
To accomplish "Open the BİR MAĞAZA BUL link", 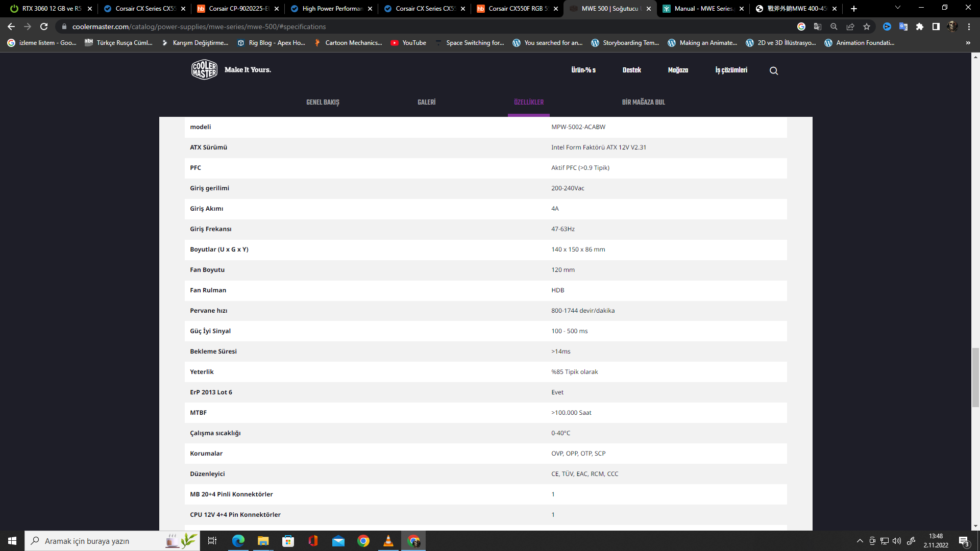I will [x=643, y=102].
